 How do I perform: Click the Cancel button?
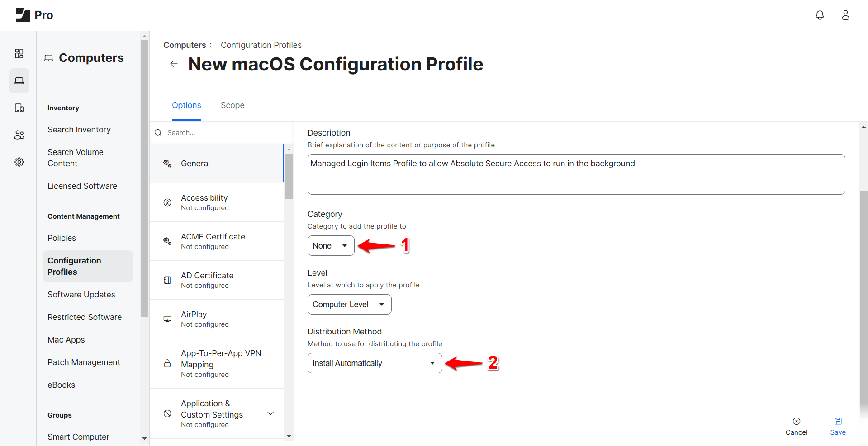[x=797, y=427]
